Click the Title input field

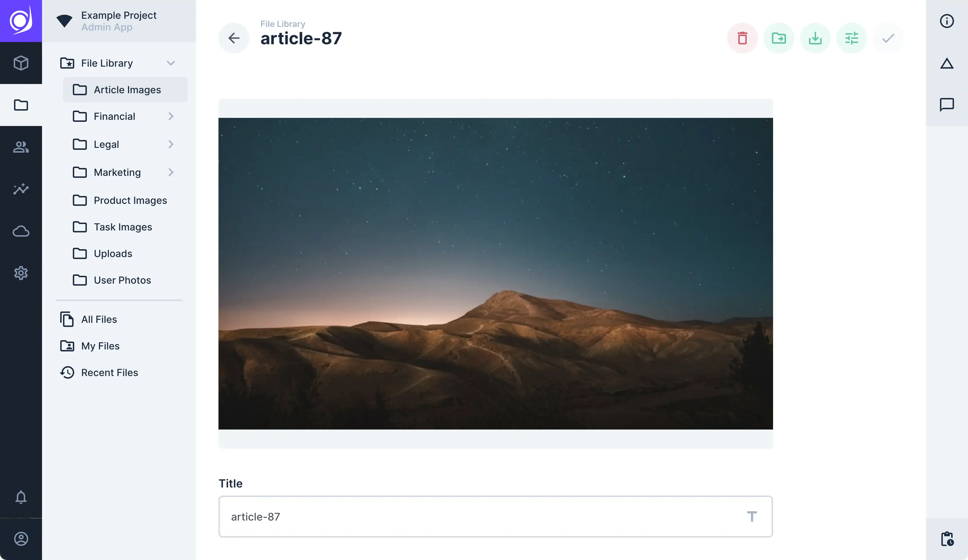point(495,517)
